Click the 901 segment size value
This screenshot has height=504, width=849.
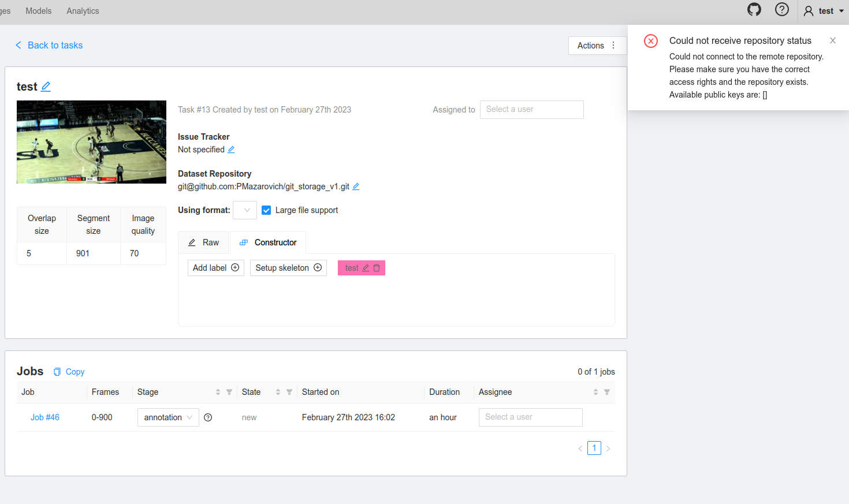point(83,253)
